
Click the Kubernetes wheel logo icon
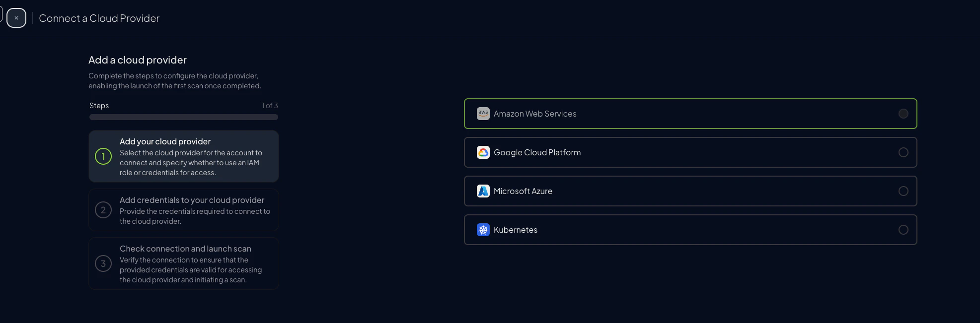tap(483, 230)
